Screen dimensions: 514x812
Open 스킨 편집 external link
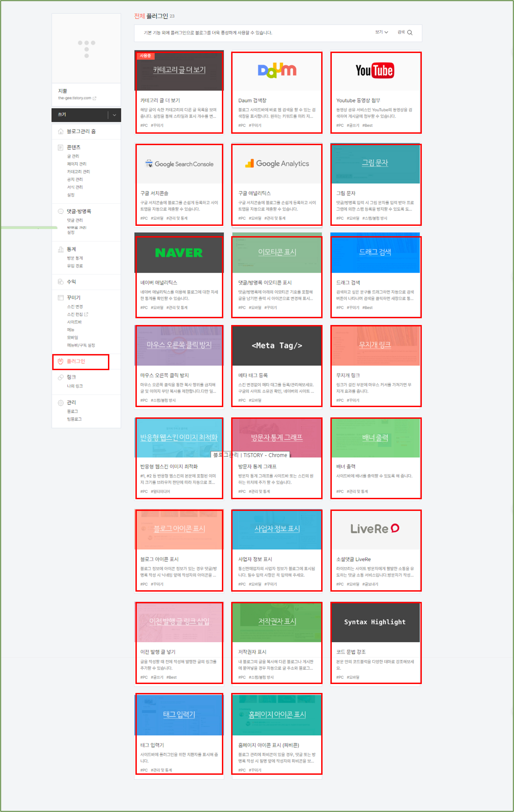point(77,314)
